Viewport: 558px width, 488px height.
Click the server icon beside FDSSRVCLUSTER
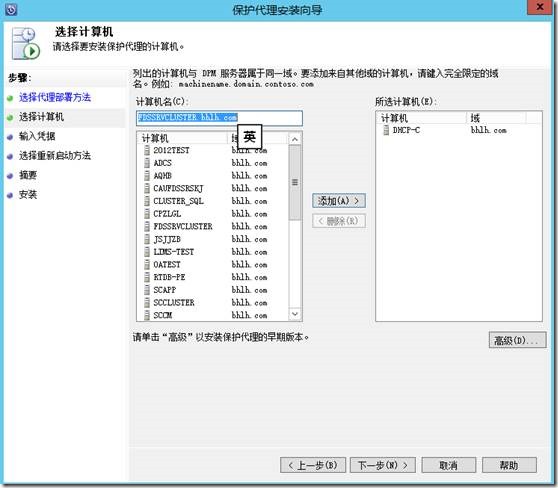click(147, 226)
